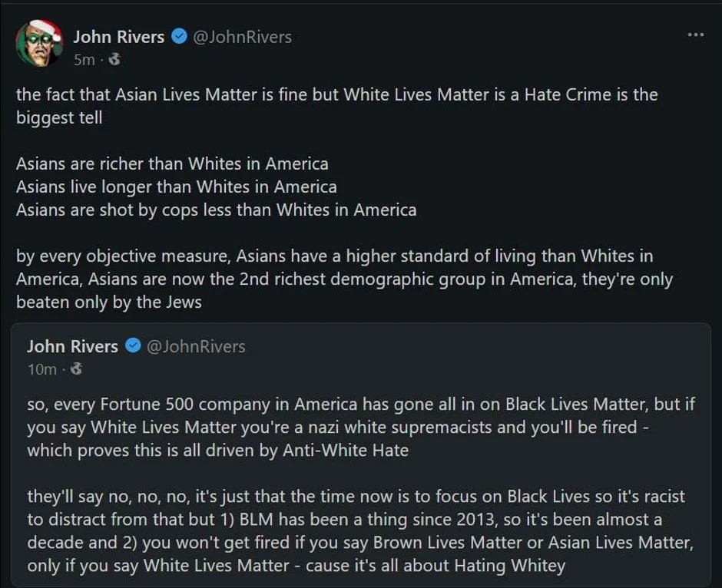
Task: Click the @JohnRivers handle in the quoted post
Action: pyautogui.click(x=196, y=346)
